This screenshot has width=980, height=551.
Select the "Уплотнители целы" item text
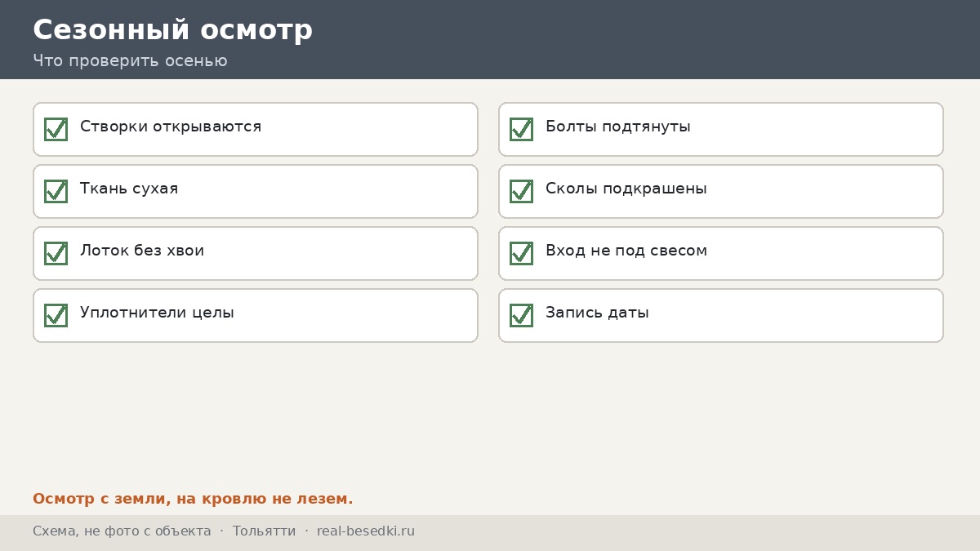click(x=157, y=313)
